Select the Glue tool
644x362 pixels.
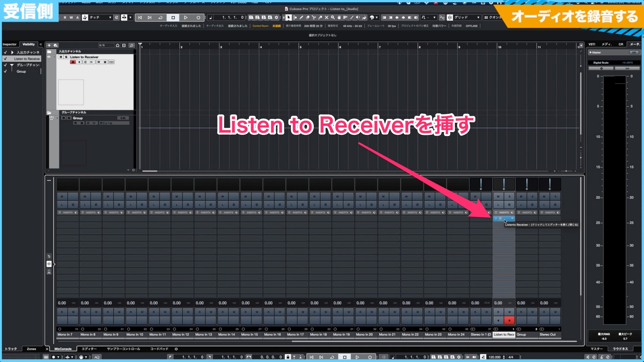point(320,17)
